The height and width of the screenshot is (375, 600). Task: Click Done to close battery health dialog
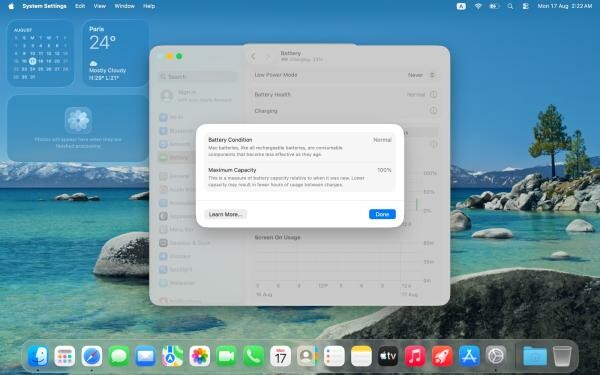pyautogui.click(x=382, y=214)
